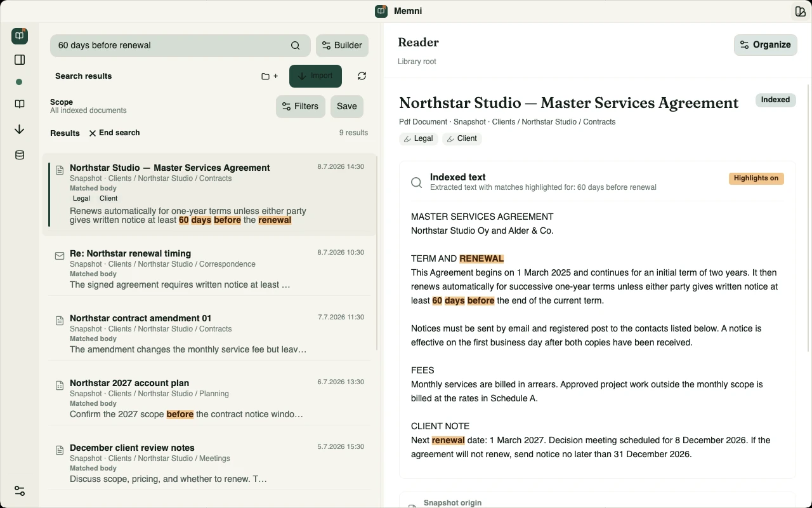The image size is (812, 508).
Task: Open result Northstar Studio — Master Services Agreement
Action: point(210,195)
